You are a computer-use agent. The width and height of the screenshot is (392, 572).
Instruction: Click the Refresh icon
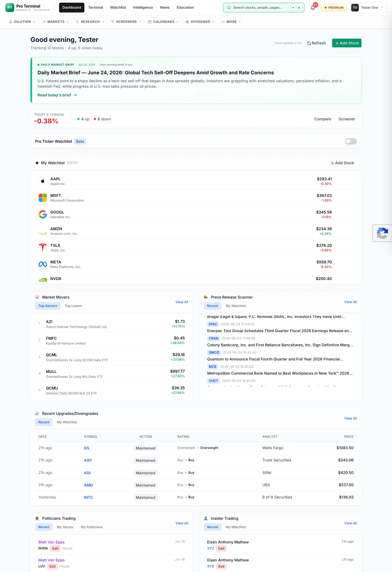click(x=309, y=43)
